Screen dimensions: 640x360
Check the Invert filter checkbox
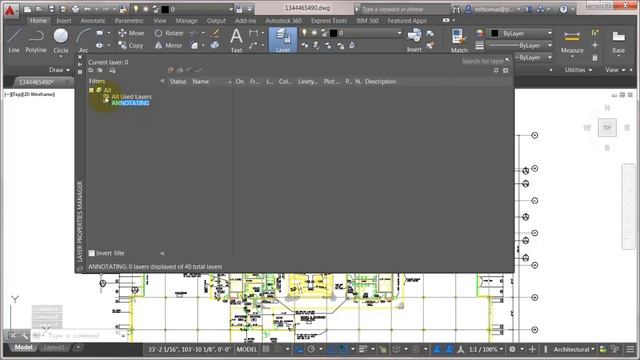[92, 253]
